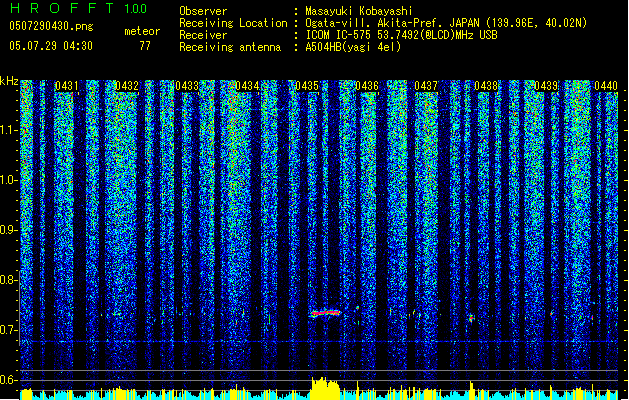Click the 0434 time marker
The height and width of the screenshot is (400, 629).
[247, 86]
